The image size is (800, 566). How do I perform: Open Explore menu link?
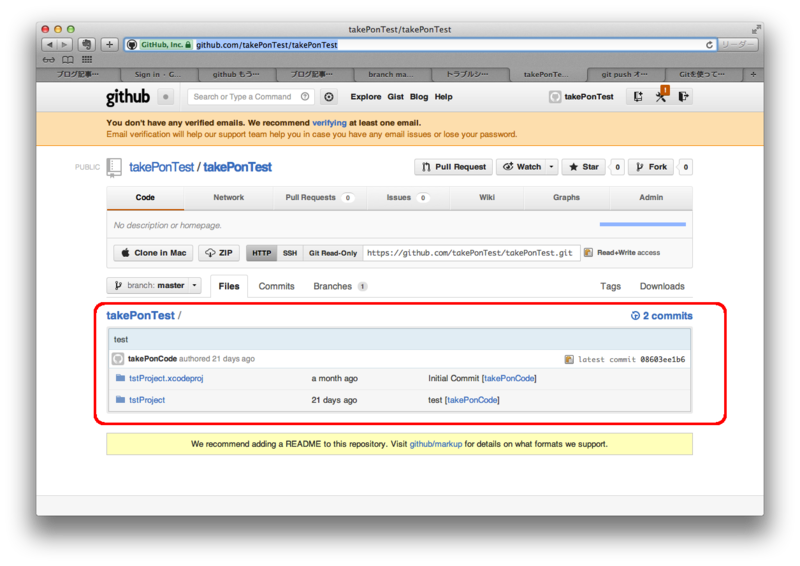[x=366, y=96]
